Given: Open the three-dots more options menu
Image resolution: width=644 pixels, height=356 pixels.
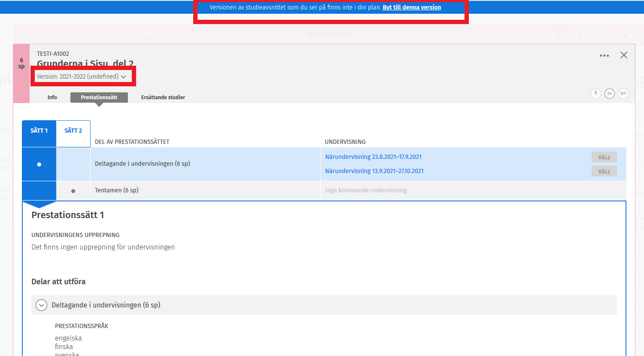Looking at the screenshot, I should (x=604, y=55).
